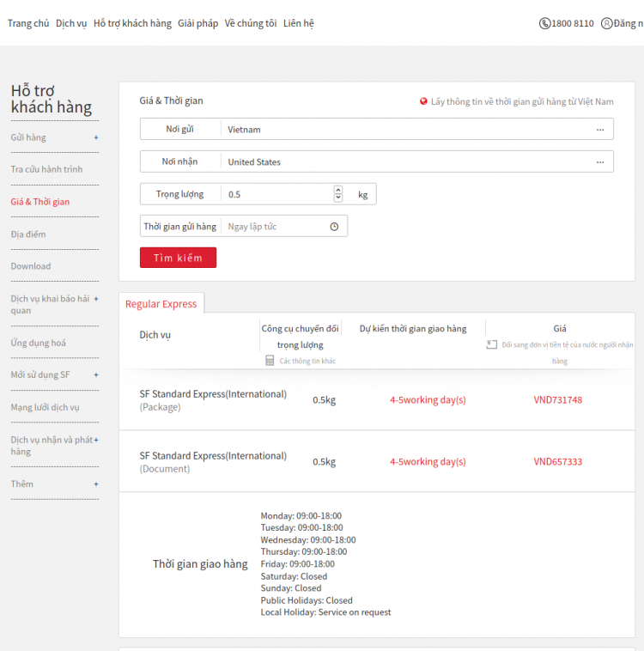
Task: Decrease weight with the down stepper arrow
Action: coord(338,198)
